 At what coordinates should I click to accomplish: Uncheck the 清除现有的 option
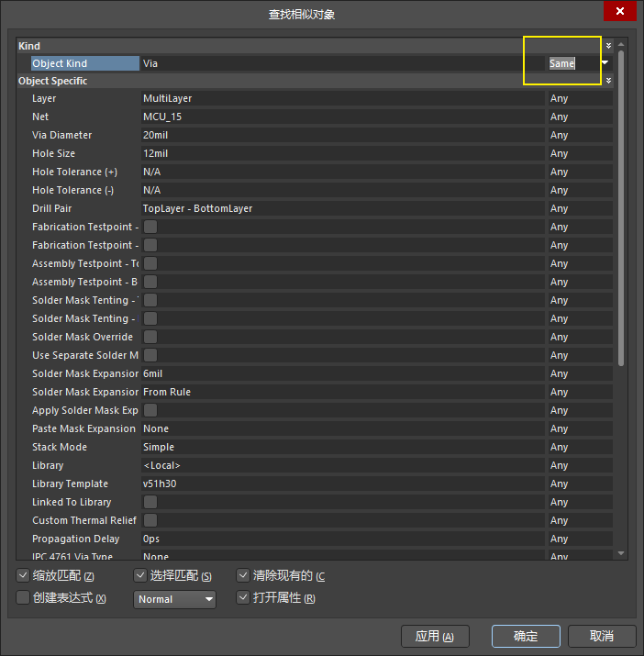point(243,576)
